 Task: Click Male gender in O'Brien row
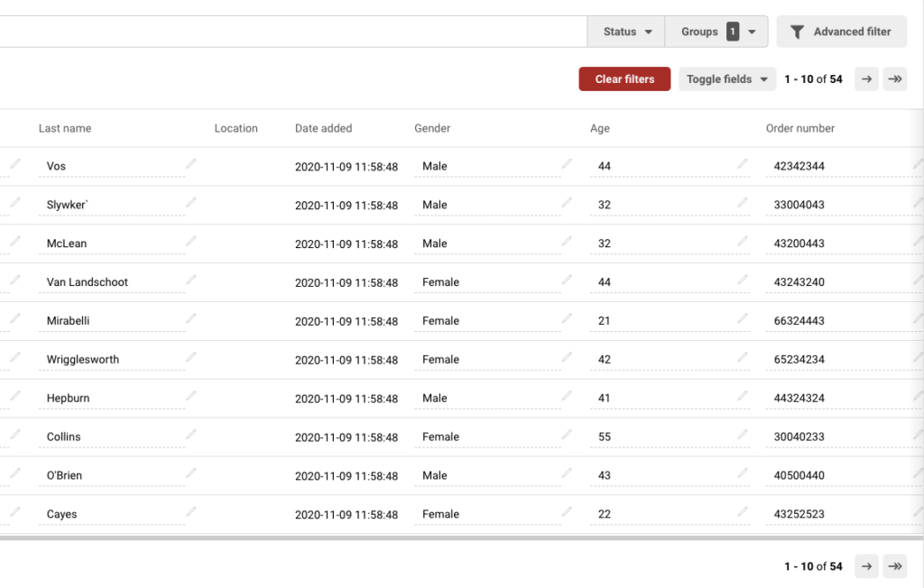coord(435,475)
